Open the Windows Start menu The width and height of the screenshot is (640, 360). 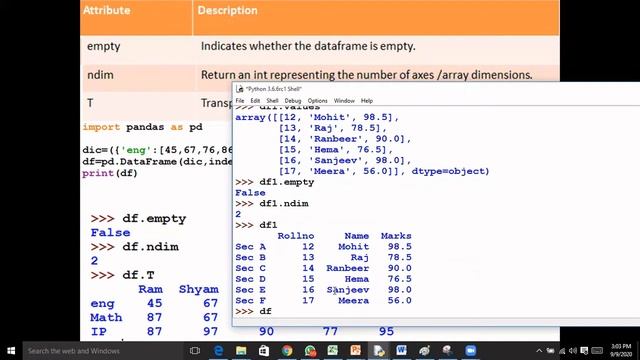tap(11, 351)
